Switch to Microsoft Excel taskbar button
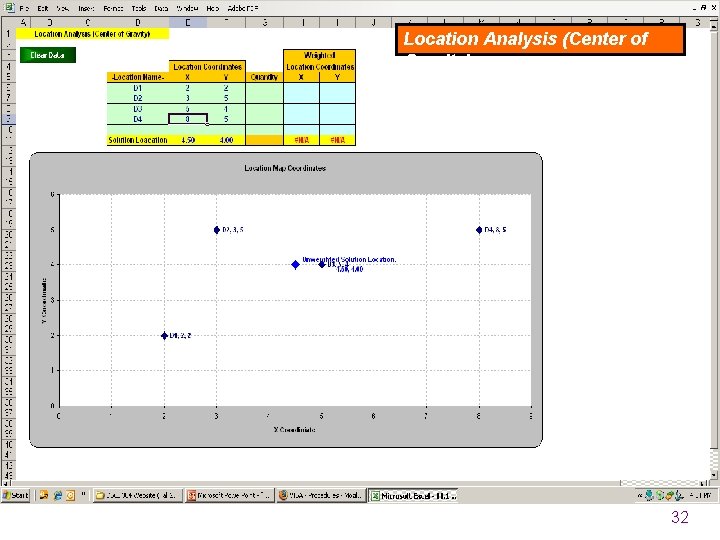Screen dimensions: 720x540 [x=413, y=495]
